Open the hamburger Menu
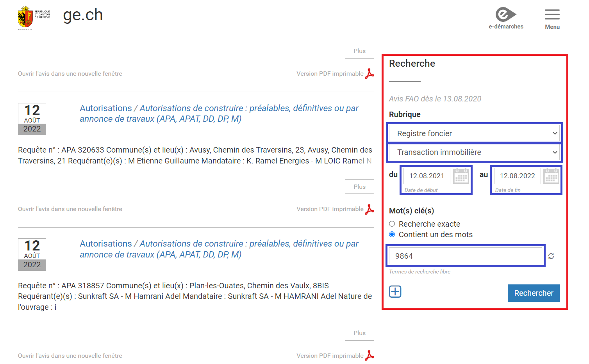Image resolution: width=589 pixels, height=364 pixels. pos(552,19)
